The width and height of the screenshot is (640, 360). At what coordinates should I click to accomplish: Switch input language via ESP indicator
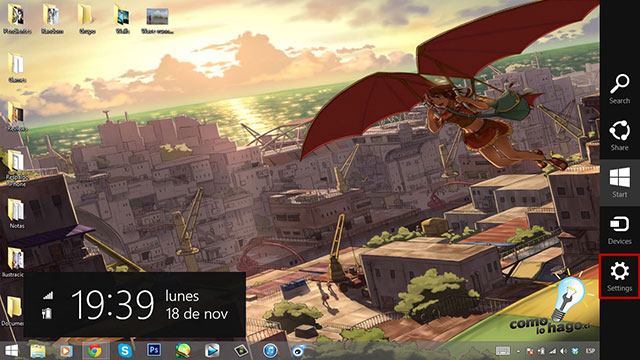[x=590, y=351]
